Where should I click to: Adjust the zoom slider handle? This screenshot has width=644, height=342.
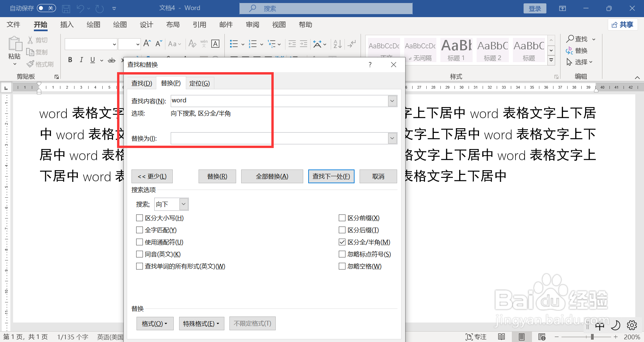[x=592, y=337]
